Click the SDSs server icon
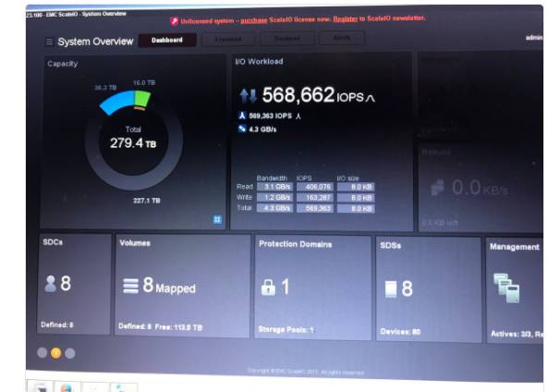The width and height of the screenshot is (560, 392). point(391,289)
